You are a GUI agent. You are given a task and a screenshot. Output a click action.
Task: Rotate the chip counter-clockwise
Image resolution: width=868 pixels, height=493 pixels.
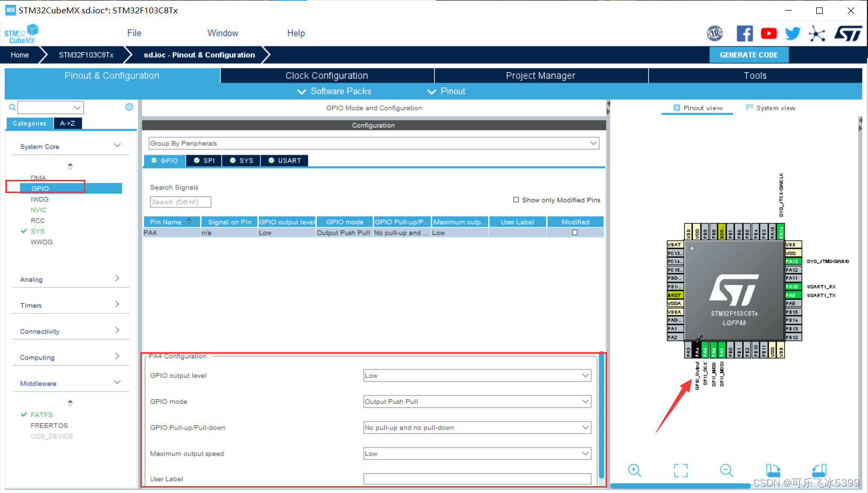819,470
